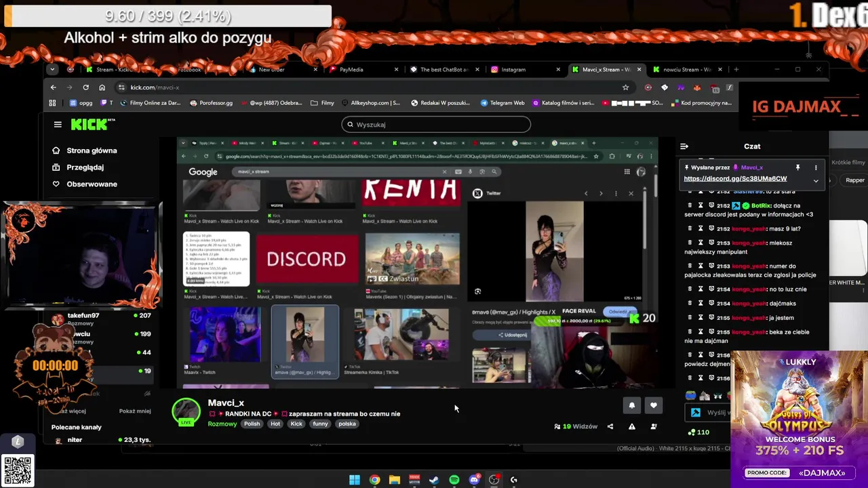This screenshot has width=868, height=488.
Task: Click the Rozmowy category link under Mavci_x
Action: pos(222,424)
